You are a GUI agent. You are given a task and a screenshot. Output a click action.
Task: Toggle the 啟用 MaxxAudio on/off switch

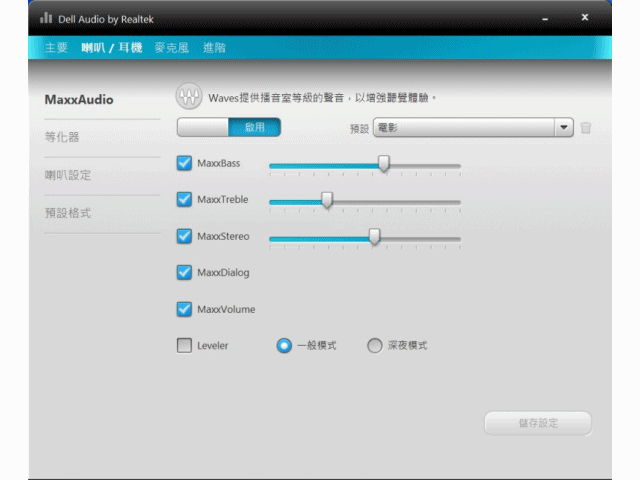pos(229,127)
